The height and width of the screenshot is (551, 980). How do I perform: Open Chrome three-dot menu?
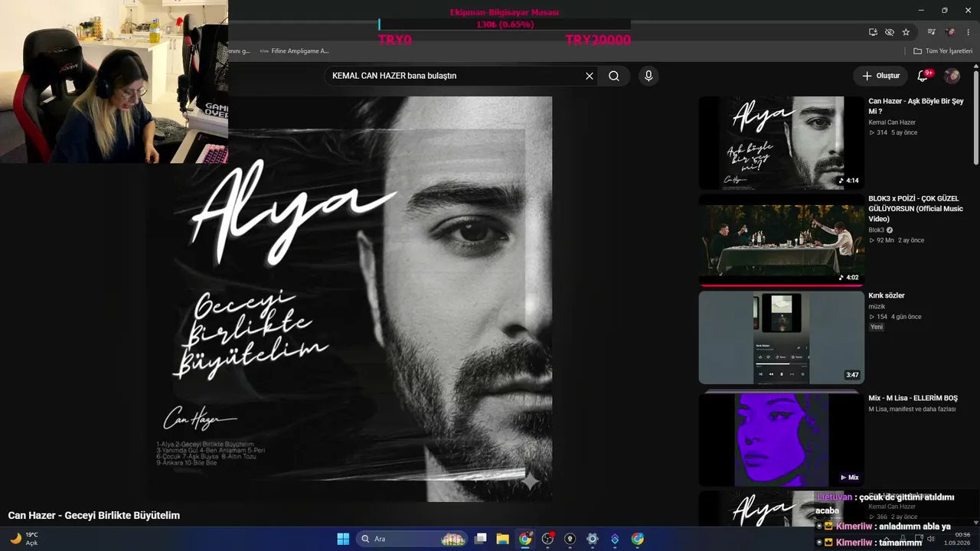tap(968, 32)
